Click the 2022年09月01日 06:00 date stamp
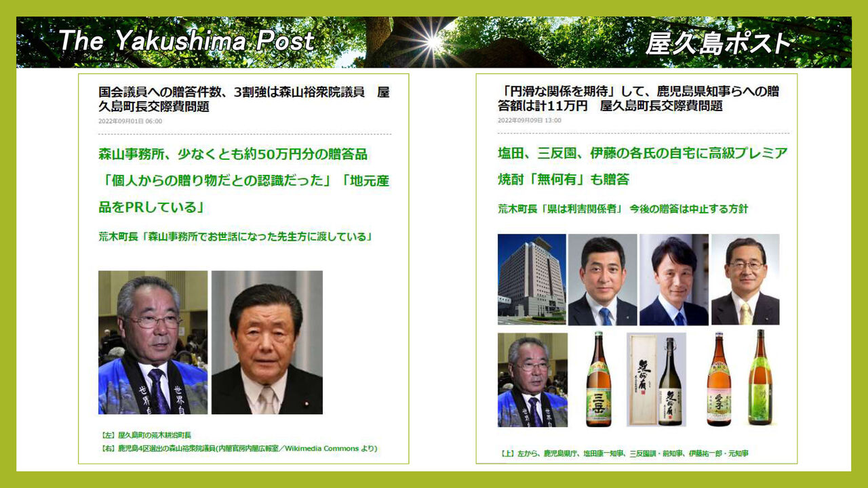The image size is (868, 488). coord(130,121)
